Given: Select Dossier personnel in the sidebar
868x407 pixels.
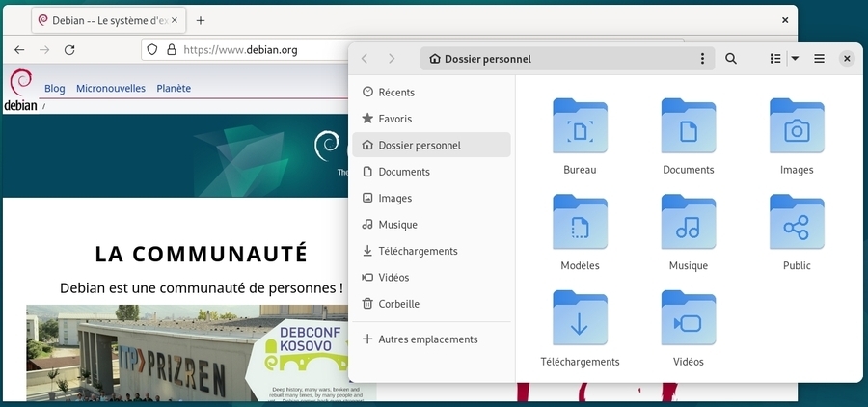Looking at the screenshot, I should click(431, 145).
